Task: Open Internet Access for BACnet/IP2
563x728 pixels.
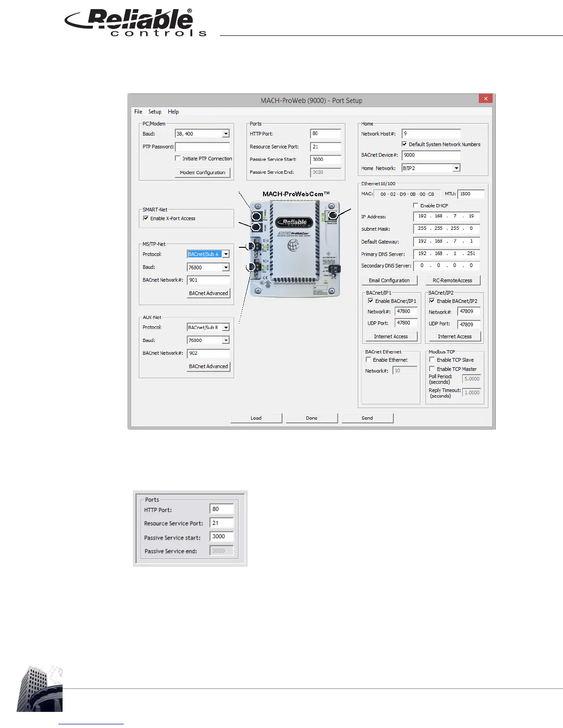Action: [455, 336]
